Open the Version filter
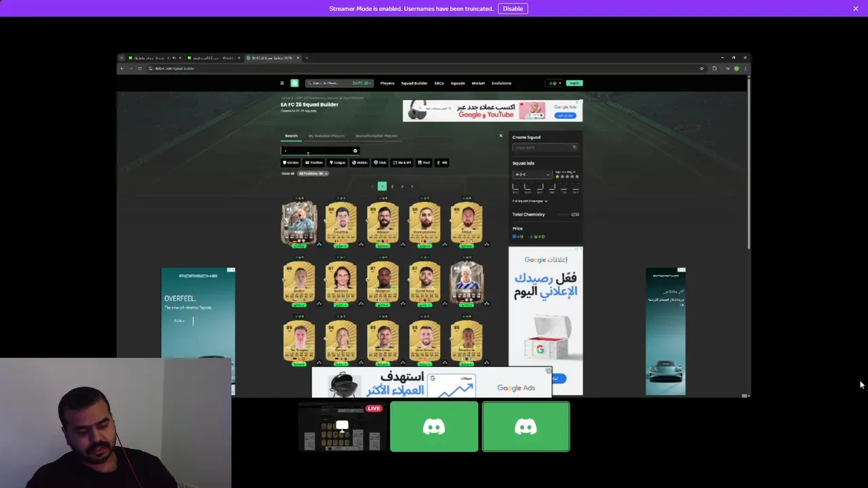This screenshot has height=488, width=868. pos(291,163)
